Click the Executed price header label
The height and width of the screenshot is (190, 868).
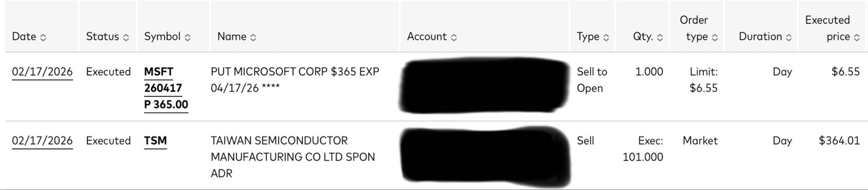(827, 28)
